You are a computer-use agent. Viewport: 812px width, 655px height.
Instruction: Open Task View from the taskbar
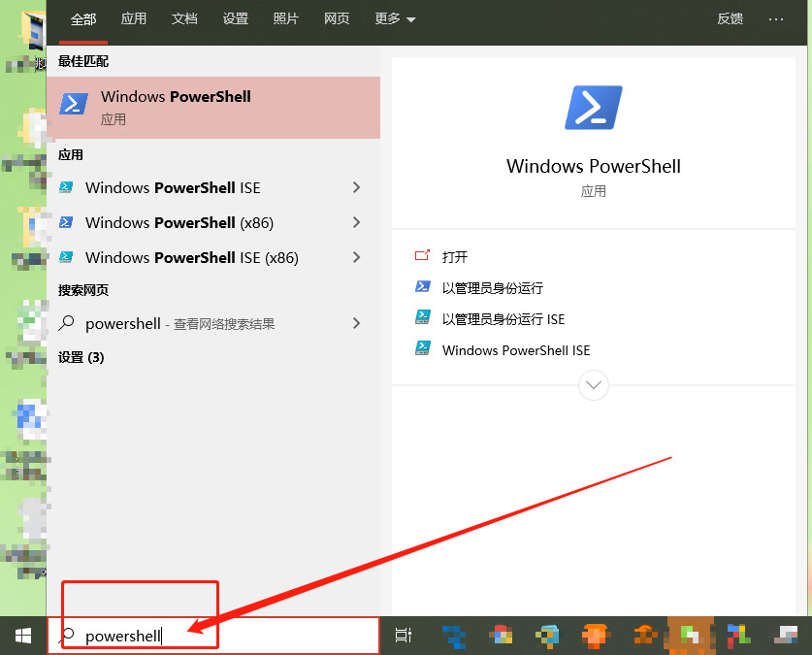[404, 636]
